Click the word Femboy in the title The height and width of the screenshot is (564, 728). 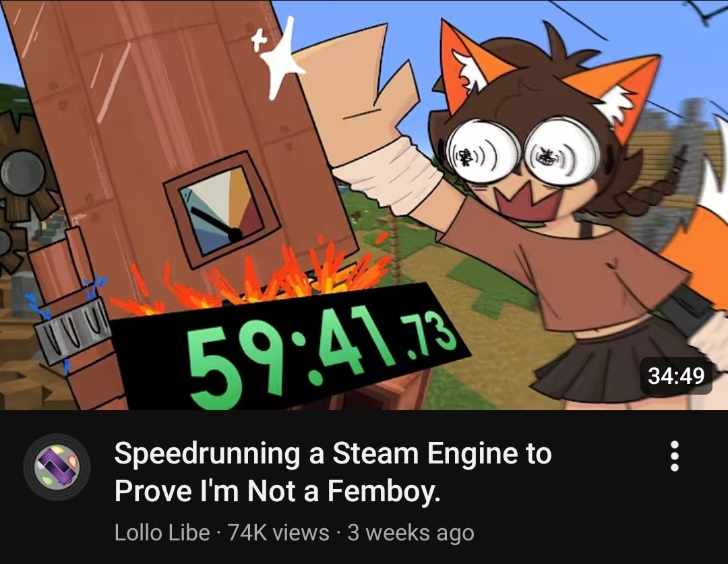tap(383, 491)
